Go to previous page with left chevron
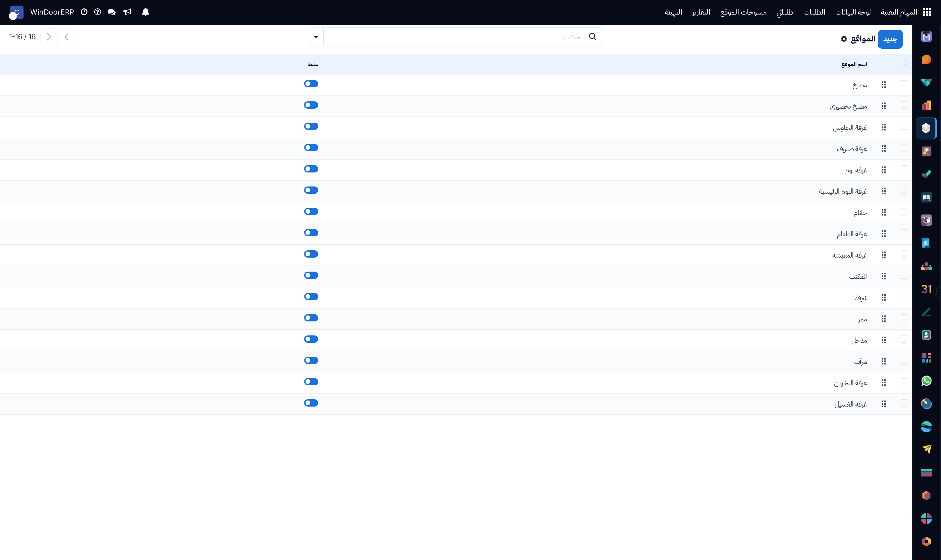Viewport: 941px width, 560px height. [x=66, y=37]
